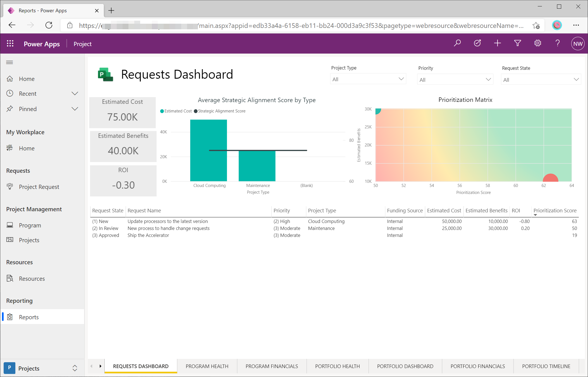
Task: Expand the Pinned section chevron
Action: click(x=75, y=109)
